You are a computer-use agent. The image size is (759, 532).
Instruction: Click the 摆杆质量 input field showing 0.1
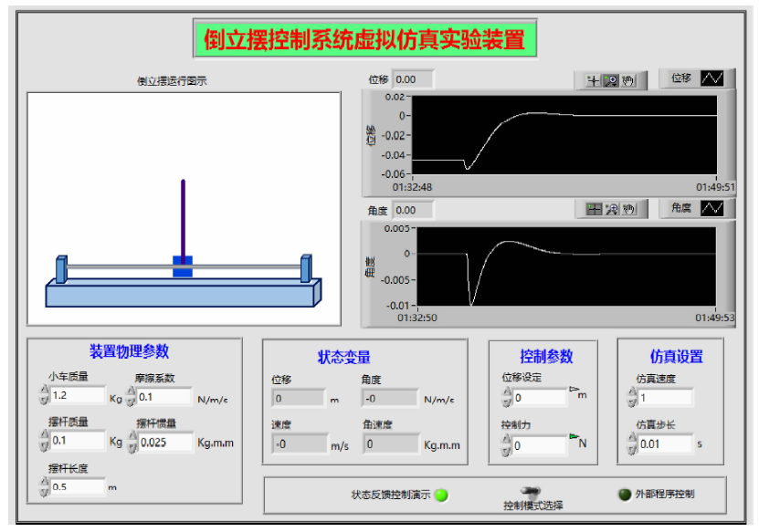pyautogui.click(x=78, y=441)
